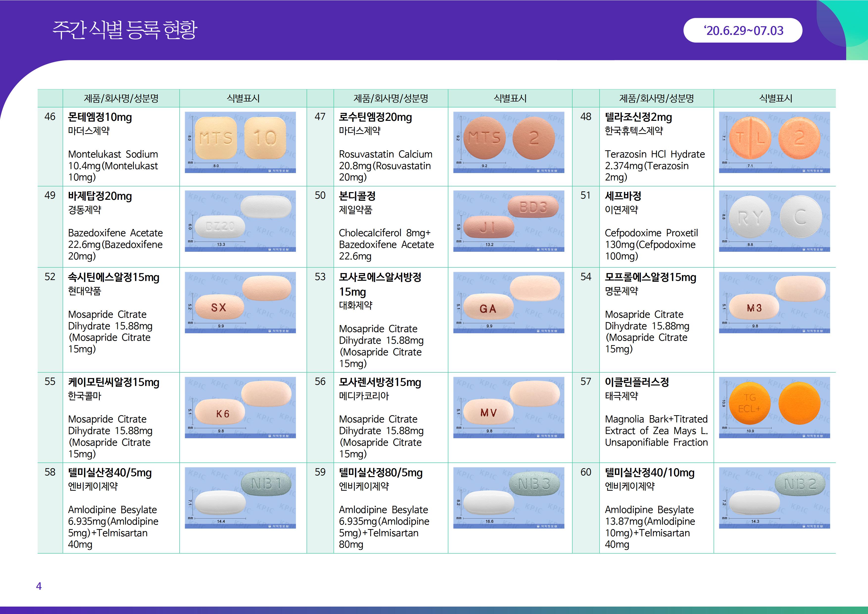The height and width of the screenshot is (614, 868).
Task: Click the MTS 10 yellow pill image
Action: click(240, 142)
